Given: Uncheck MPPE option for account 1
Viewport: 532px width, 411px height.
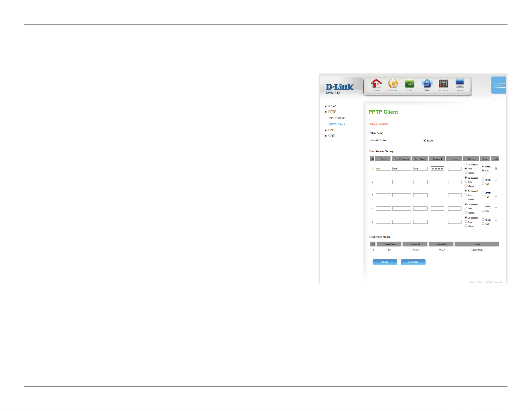Looking at the screenshot, I should coord(483,166).
